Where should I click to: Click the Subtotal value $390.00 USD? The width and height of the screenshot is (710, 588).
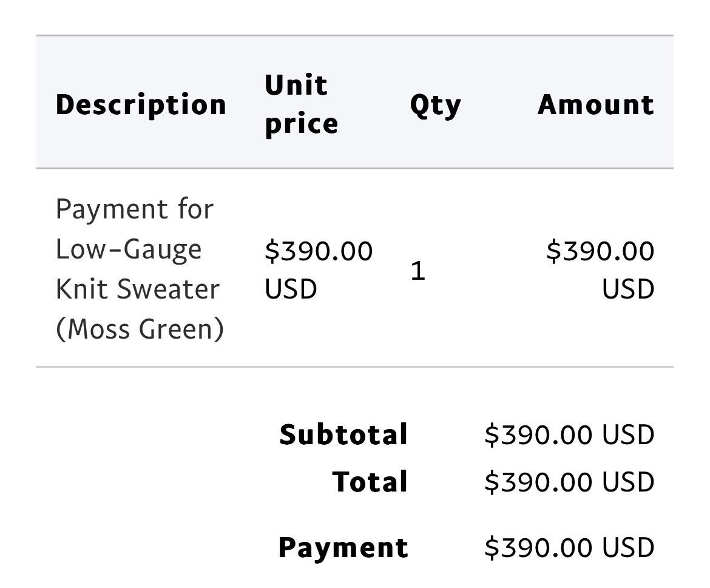(x=570, y=434)
